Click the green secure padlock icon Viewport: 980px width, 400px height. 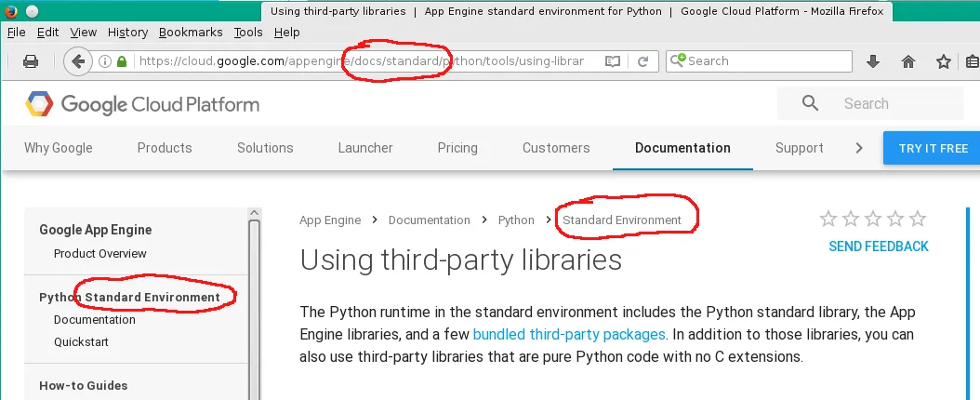122,61
